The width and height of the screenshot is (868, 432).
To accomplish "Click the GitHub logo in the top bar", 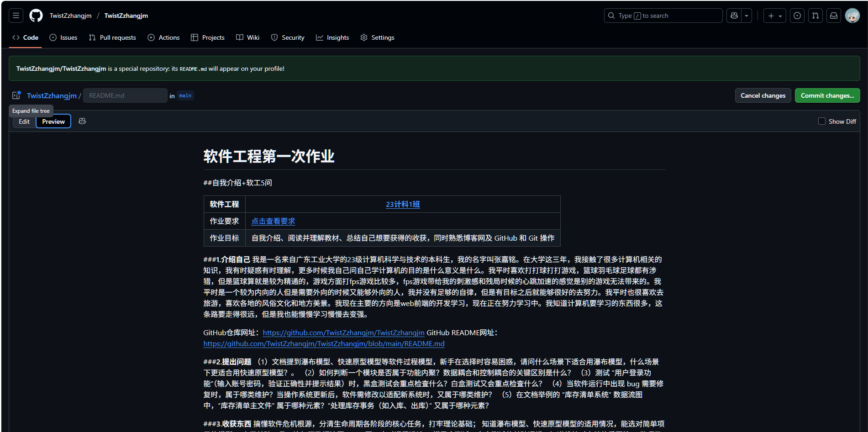I will 36,15.
